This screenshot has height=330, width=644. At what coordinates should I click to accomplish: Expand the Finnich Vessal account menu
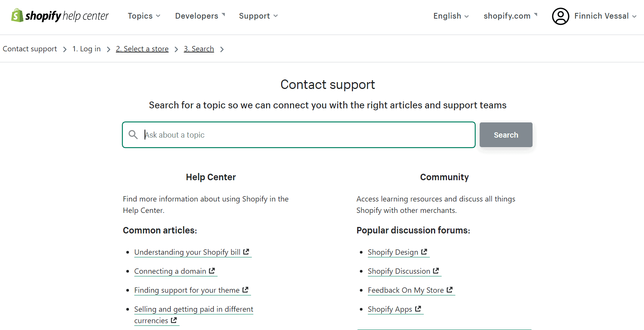pos(605,16)
